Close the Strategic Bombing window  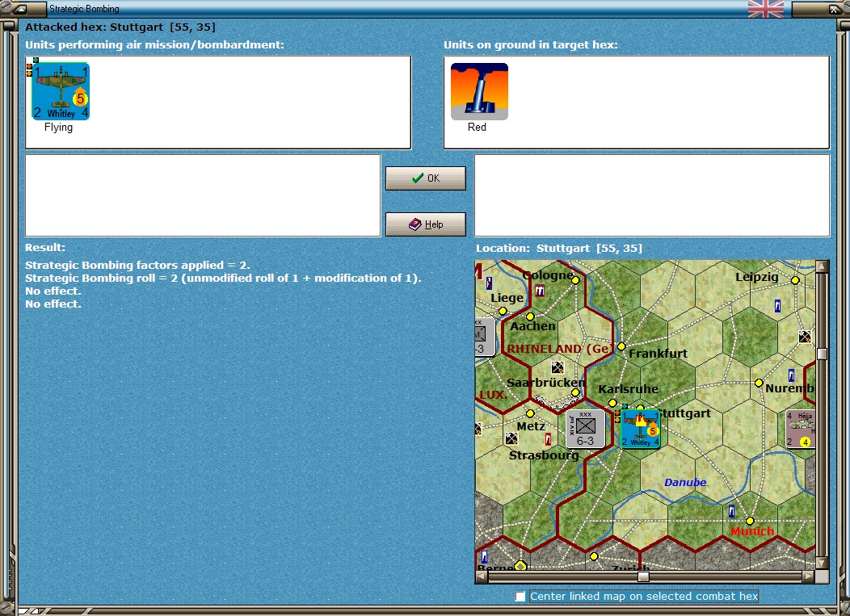[x=834, y=9]
